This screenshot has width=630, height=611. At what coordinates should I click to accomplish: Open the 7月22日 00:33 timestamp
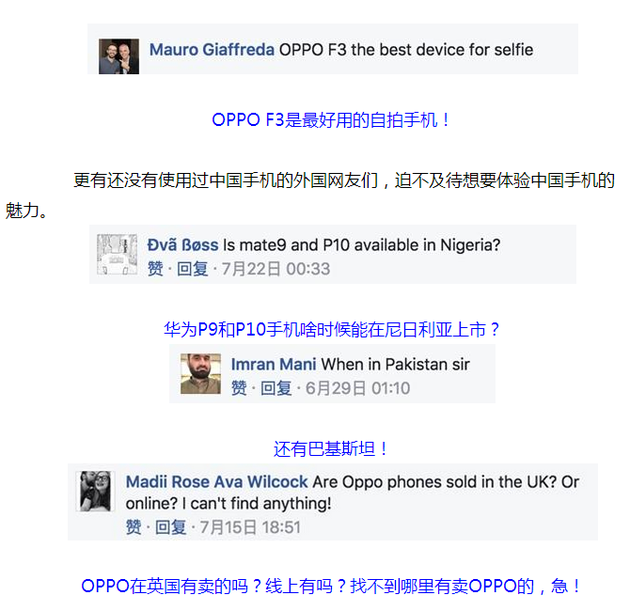[x=276, y=269]
